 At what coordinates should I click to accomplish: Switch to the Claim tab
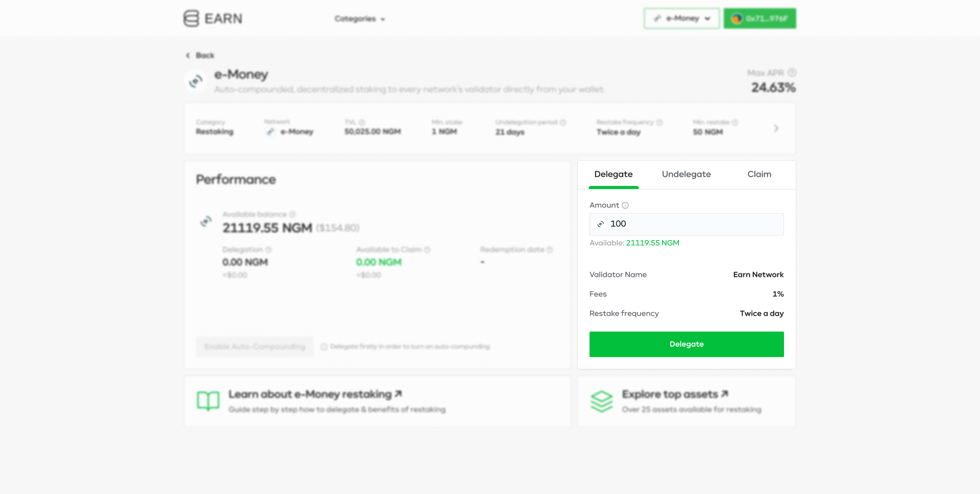(x=759, y=174)
